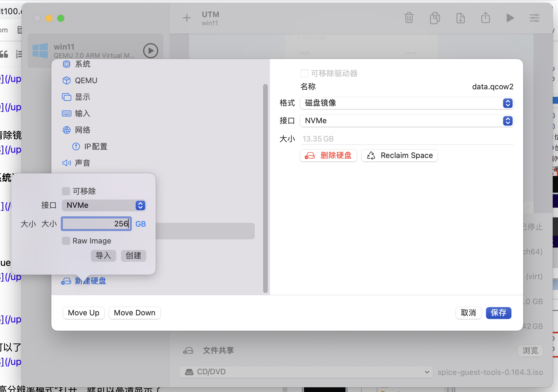The image size is (558, 392).
Task: Open the IP配置 settings section
Action: coord(90,146)
